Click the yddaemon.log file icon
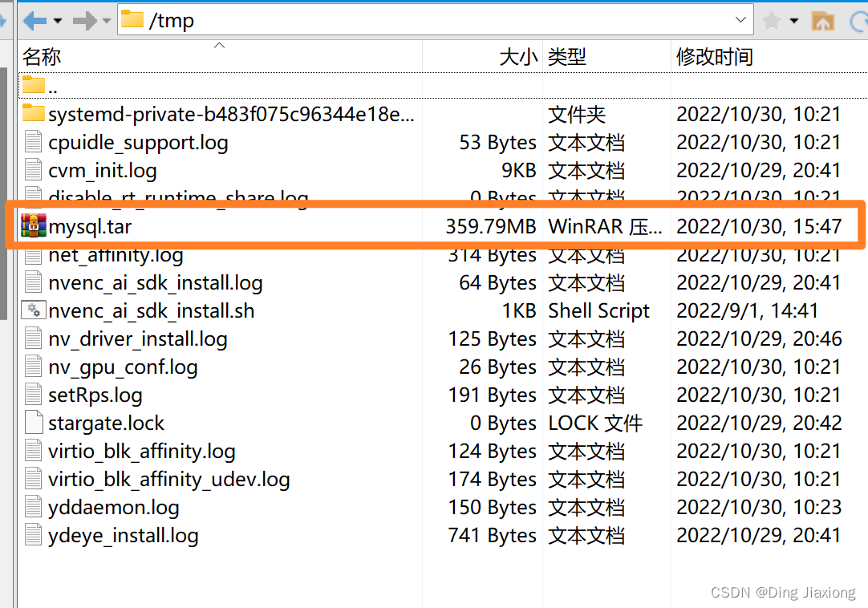Screen dimensions: 868x608 click(33, 507)
